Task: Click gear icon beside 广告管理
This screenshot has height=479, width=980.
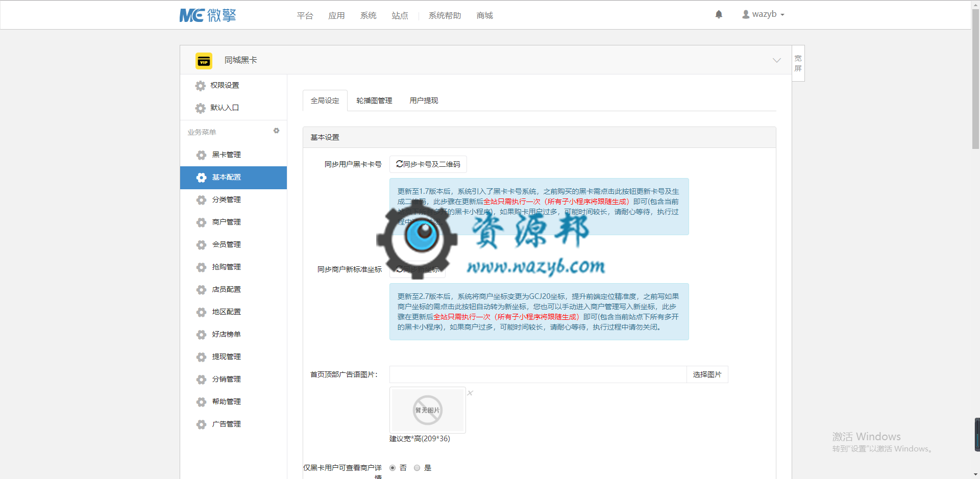Action: [x=202, y=424]
